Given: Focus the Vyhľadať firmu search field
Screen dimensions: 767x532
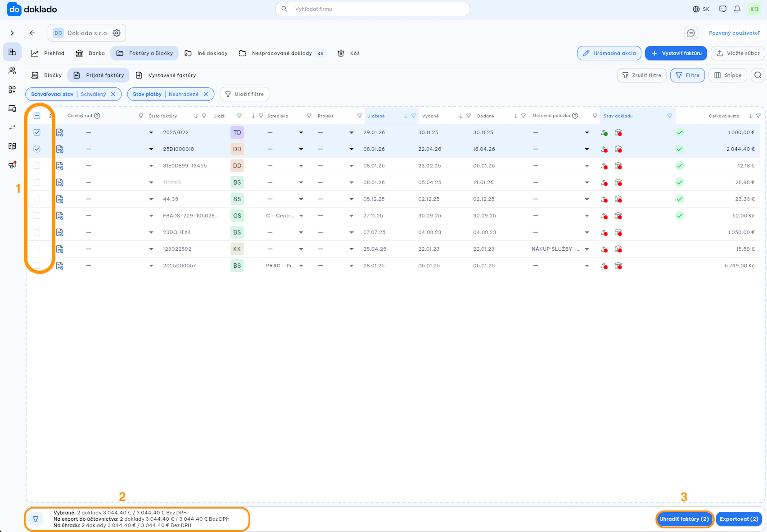Looking at the screenshot, I should [372, 9].
